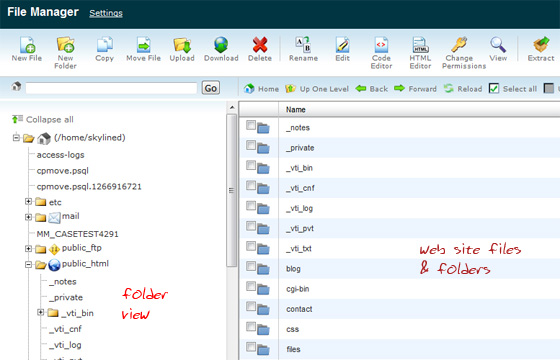Expand the etc folder in tree
This screenshot has width=560, height=360.
pyautogui.click(x=29, y=202)
